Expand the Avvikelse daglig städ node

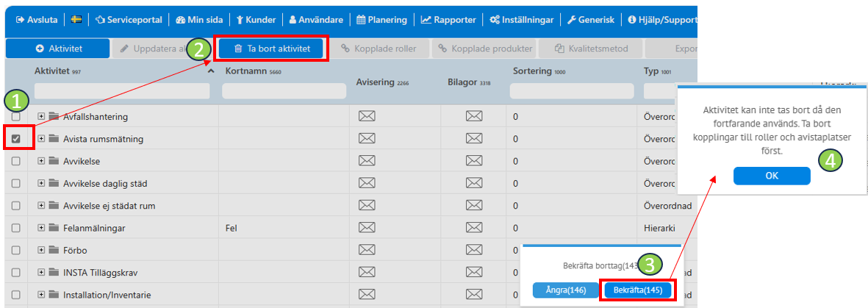click(x=41, y=183)
